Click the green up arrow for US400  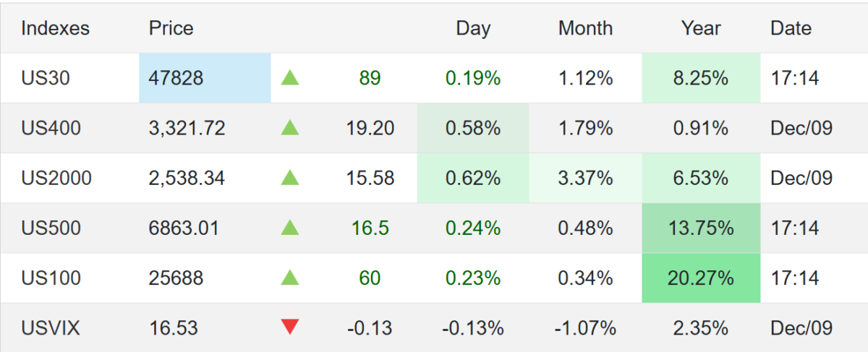click(x=290, y=128)
